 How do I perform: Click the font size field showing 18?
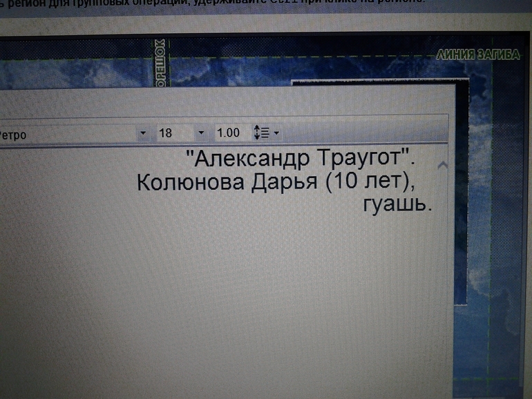[175, 133]
